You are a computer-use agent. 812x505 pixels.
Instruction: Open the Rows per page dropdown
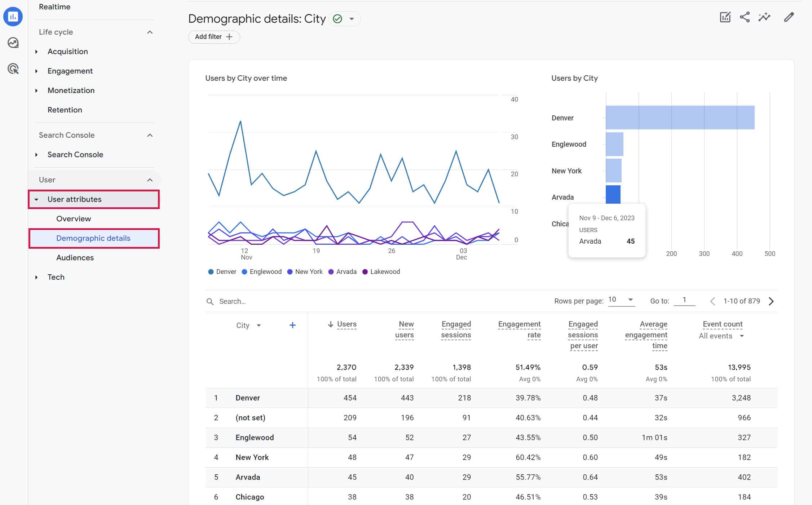(621, 300)
